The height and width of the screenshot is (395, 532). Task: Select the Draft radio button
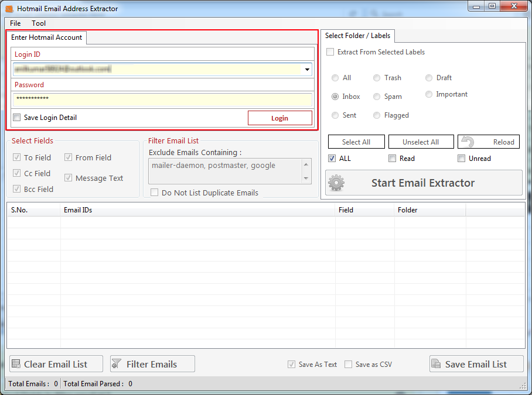point(429,78)
